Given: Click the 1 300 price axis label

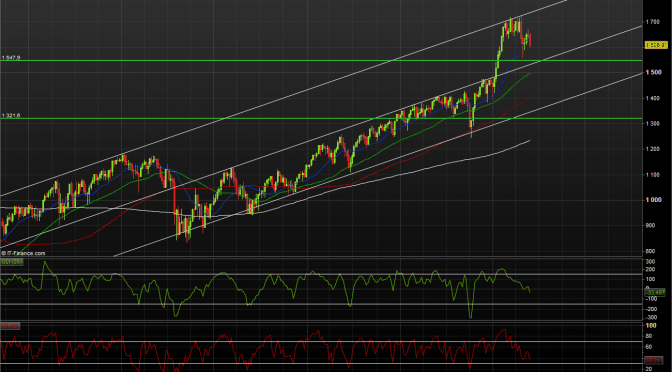Looking at the screenshot, I should [x=654, y=123].
